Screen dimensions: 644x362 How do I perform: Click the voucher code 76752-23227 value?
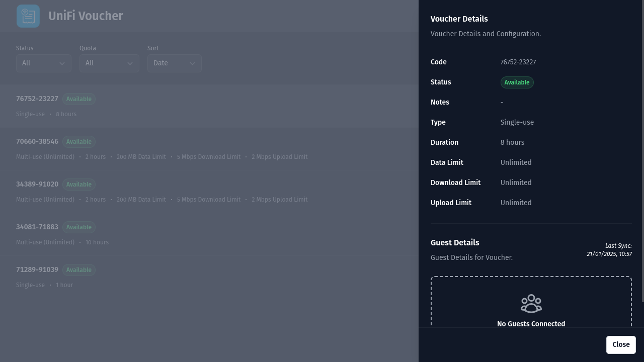[518, 62]
